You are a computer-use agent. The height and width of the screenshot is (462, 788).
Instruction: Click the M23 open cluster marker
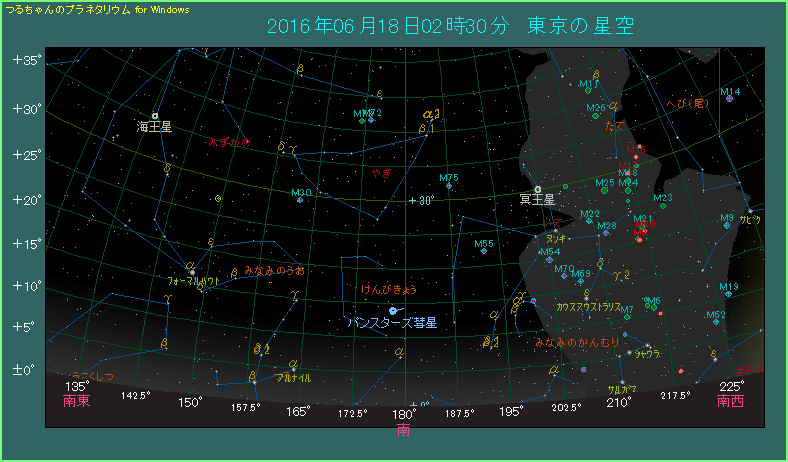click(x=663, y=207)
